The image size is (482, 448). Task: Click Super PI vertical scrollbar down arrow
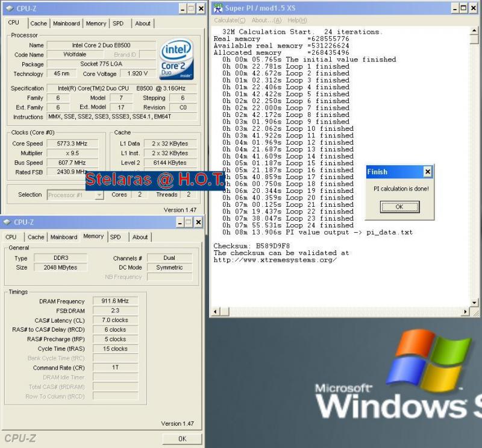tap(474, 303)
